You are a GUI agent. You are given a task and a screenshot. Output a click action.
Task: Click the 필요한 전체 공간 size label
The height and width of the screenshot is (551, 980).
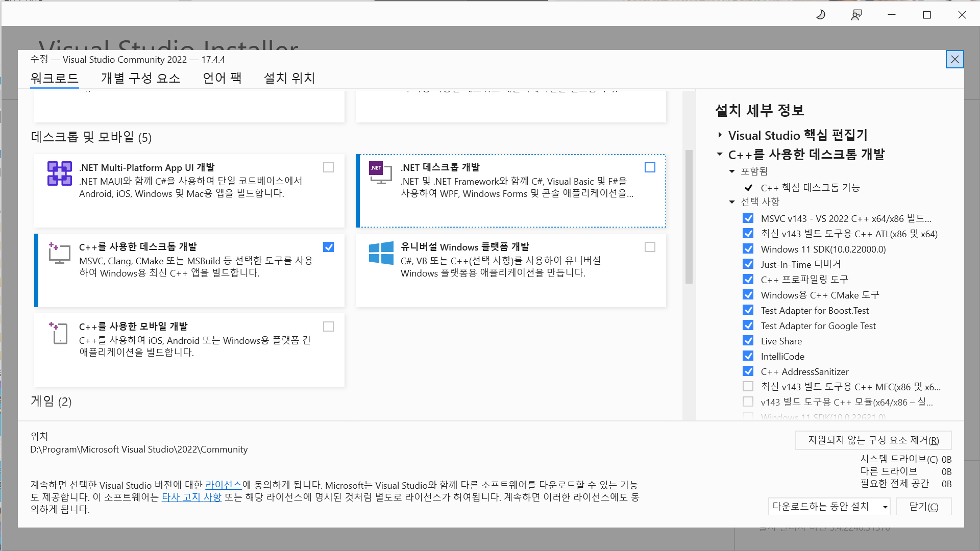(895, 484)
